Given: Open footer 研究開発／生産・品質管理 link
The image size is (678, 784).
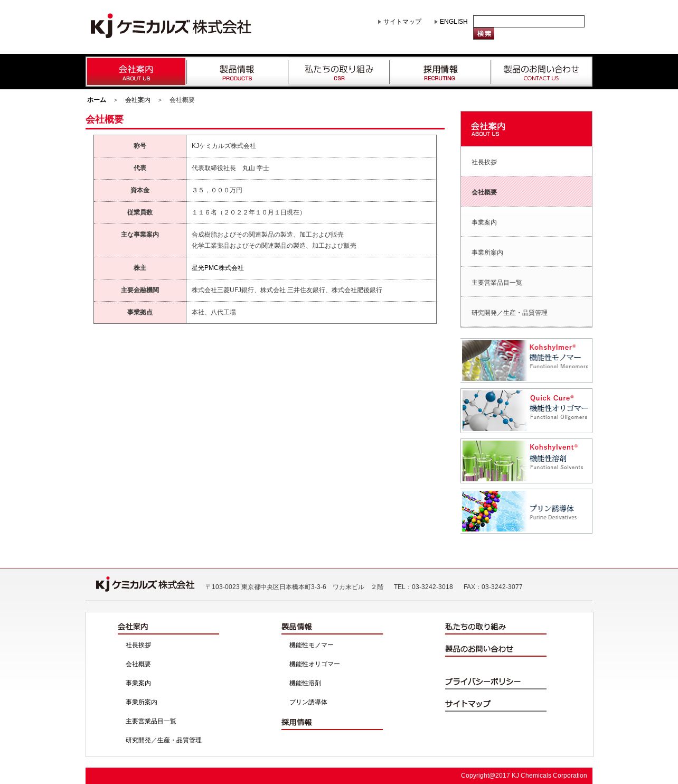Looking at the screenshot, I should tap(164, 740).
